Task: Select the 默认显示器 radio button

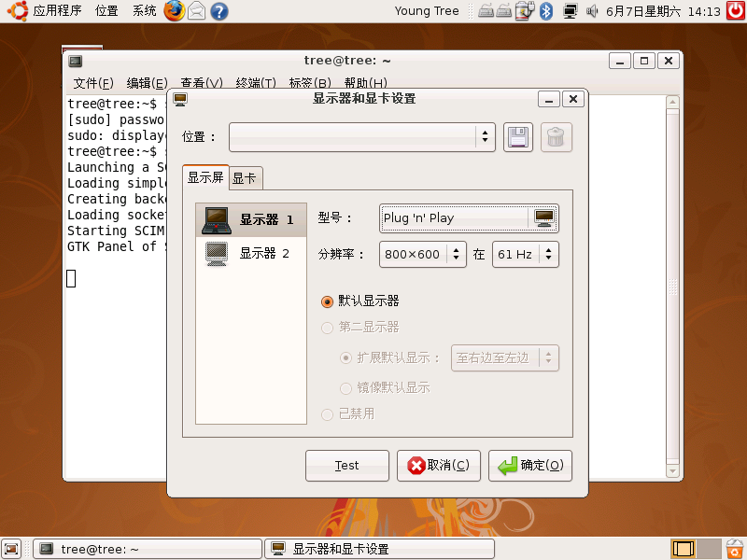Action: point(328,301)
